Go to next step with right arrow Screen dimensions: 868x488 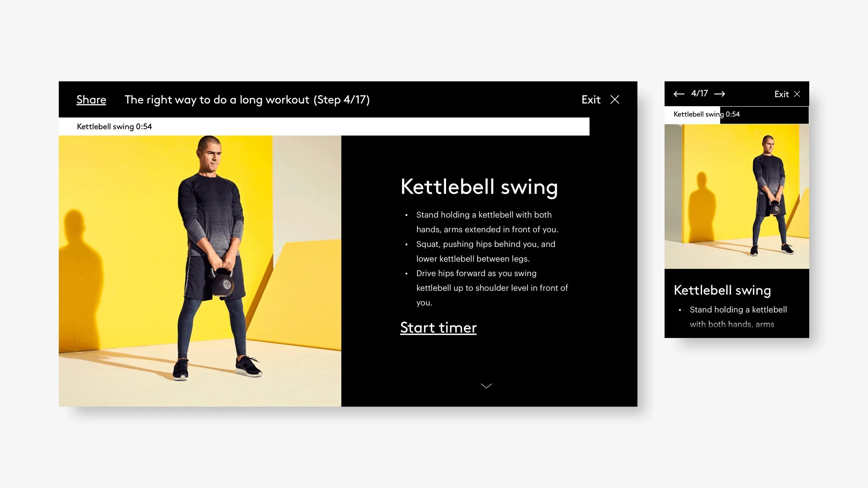click(719, 94)
